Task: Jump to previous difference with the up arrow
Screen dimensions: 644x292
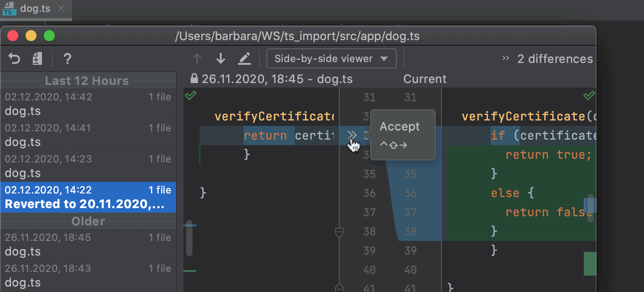Action: pyautogui.click(x=197, y=58)
